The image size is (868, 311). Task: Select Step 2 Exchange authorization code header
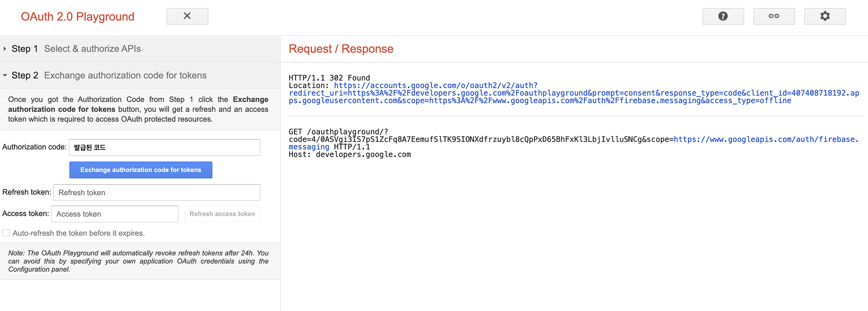pyautogui.click(x=140, y=75)
